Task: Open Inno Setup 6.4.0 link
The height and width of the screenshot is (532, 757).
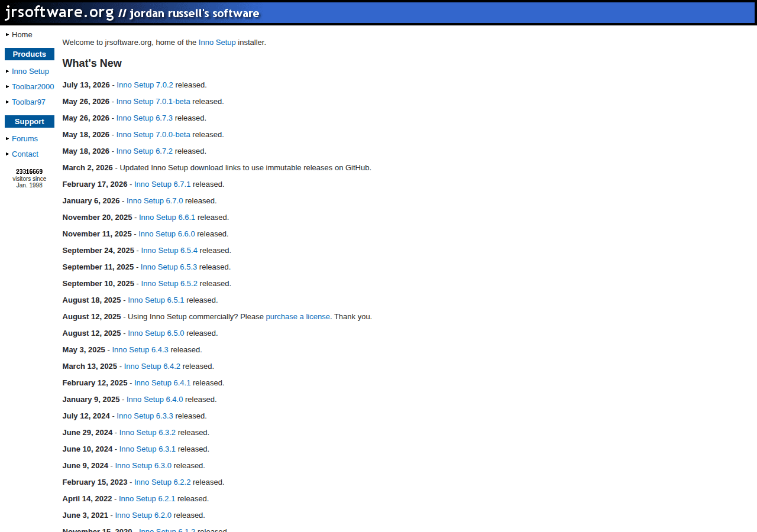Action: (x=155, y=400)
